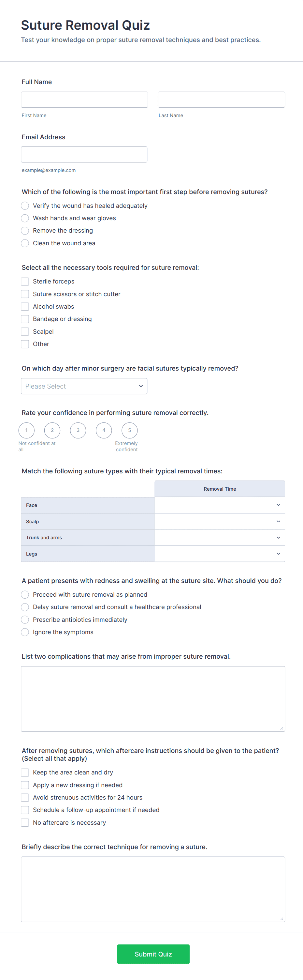
Task: Expand the Face removal time dropdown
Action: pos(220,505)
